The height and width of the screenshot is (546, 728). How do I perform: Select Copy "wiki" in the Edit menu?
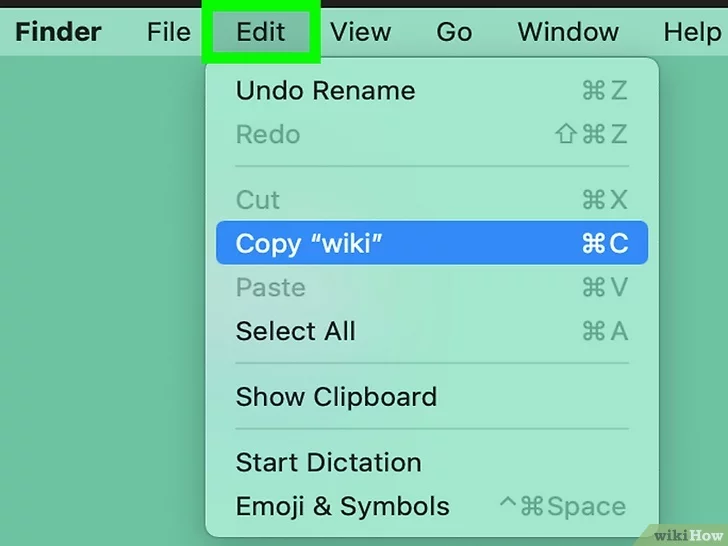[x=310, y=244]
